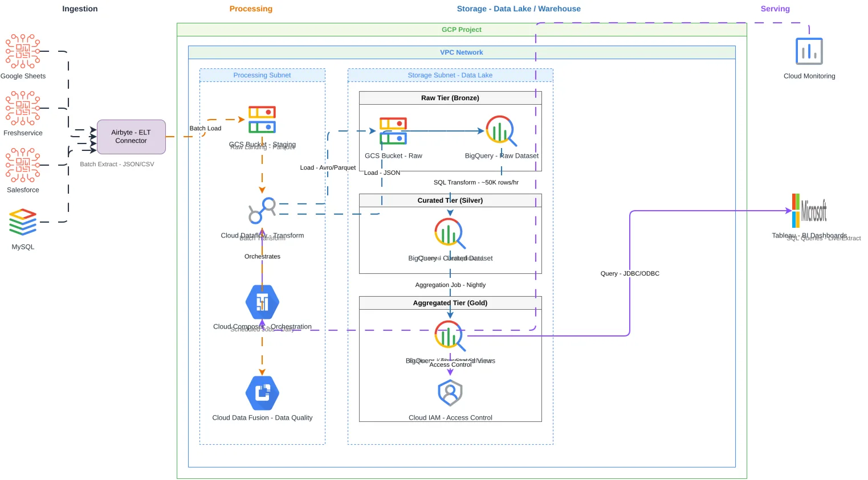868x480 pixels.
Task: Click the "Orchestrates" edge label
Action: 262,256
